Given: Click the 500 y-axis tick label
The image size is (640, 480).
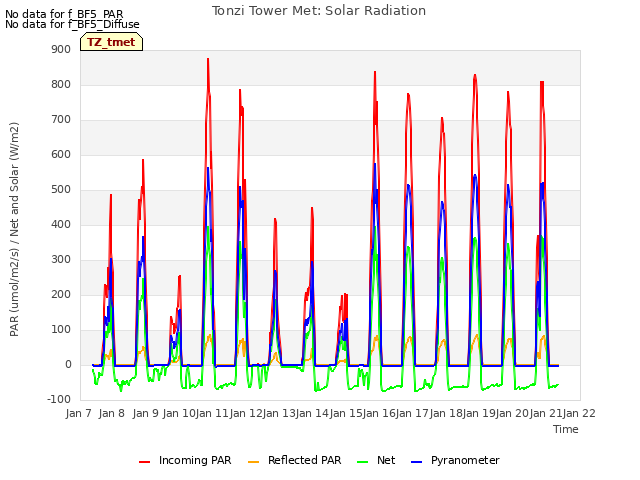Looking at the screenshot, I should 61,189.
